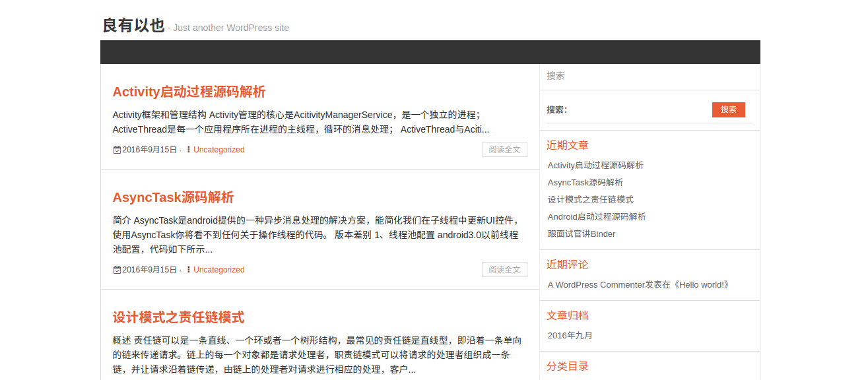Open the 2016年九月 archive link
The image size is (868, 380).
[570, 335]
